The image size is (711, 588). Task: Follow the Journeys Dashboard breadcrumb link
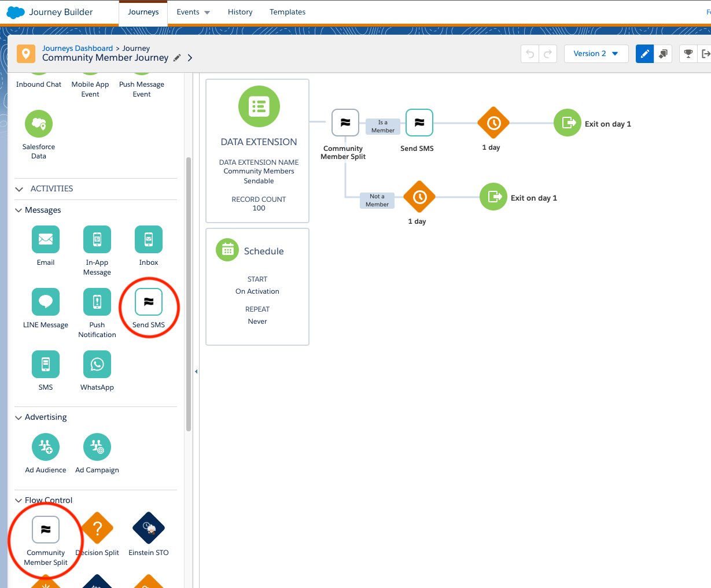(x=78, y=49)
